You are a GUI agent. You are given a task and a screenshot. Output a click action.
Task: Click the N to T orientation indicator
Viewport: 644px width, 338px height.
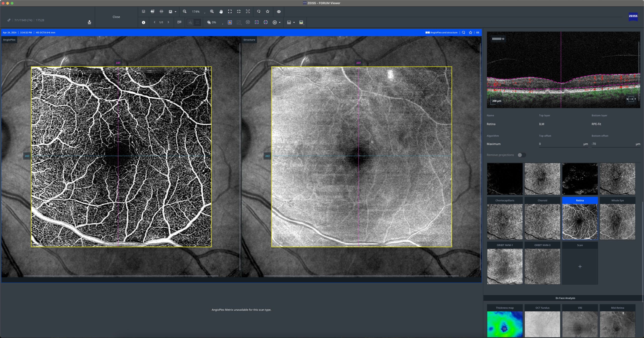click(631, 99)
